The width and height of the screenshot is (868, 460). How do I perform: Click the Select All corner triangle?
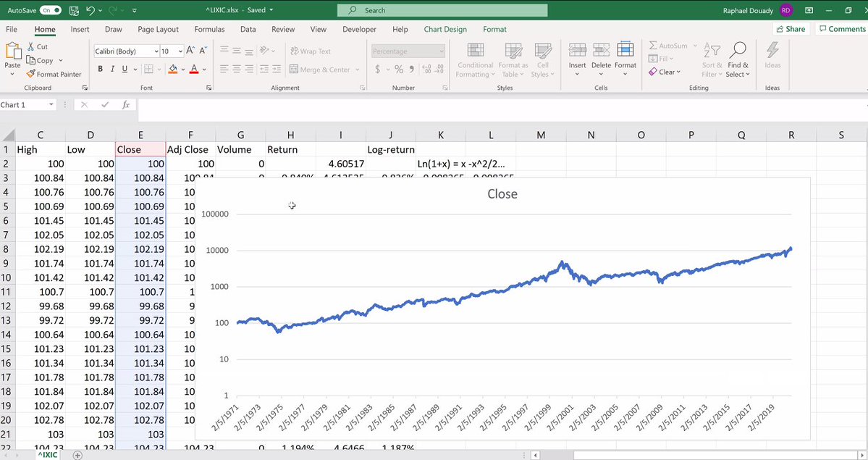point(7,135)
